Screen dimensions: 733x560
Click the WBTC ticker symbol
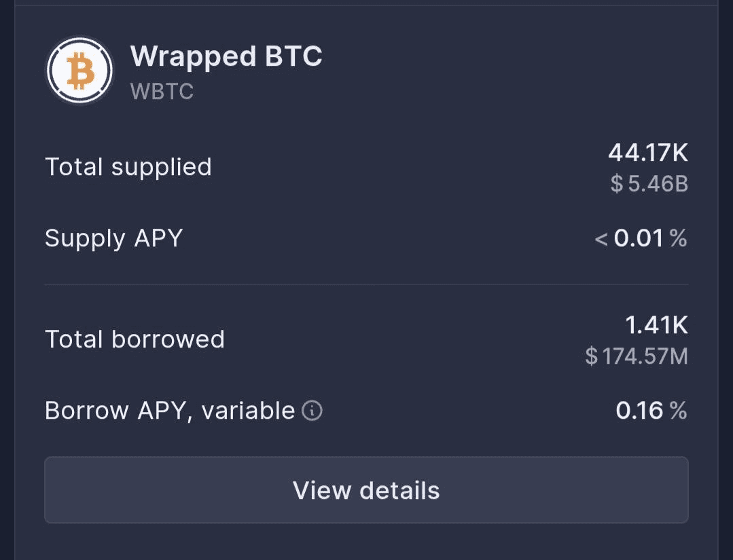pyautogui.click(x=162, y=91)
